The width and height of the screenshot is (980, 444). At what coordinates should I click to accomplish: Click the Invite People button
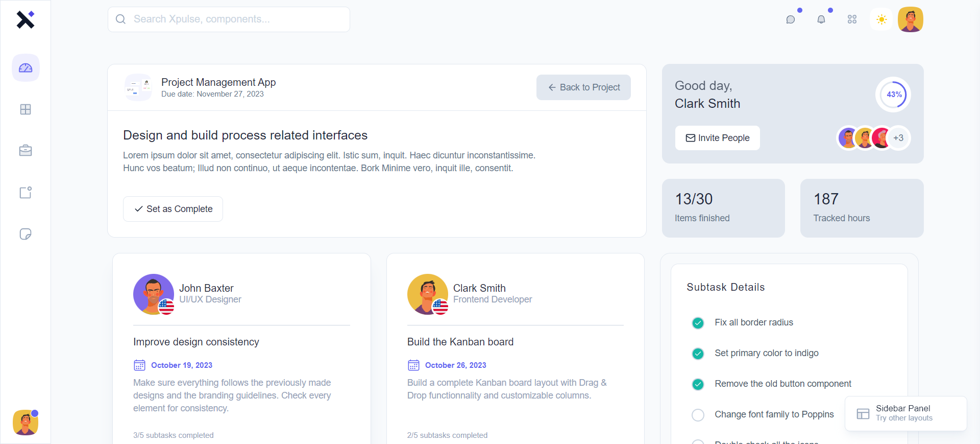pyautogui.click(x=717, y=138)
